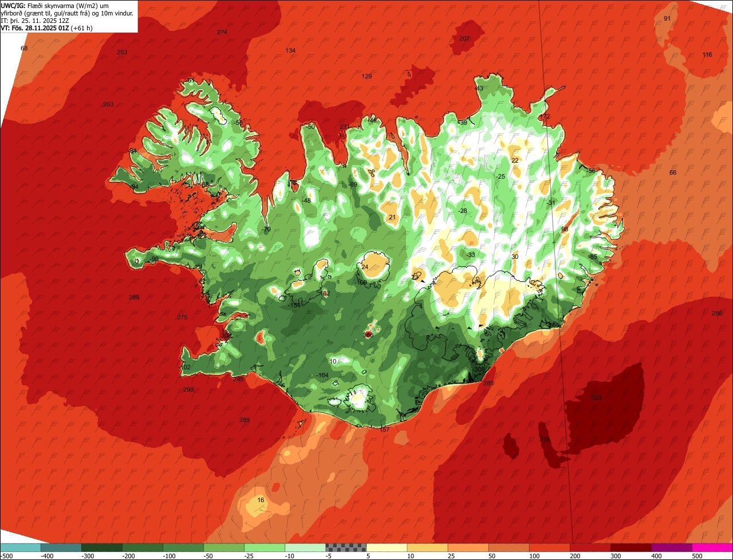Click the value 172 on the map

coord(545,116)
